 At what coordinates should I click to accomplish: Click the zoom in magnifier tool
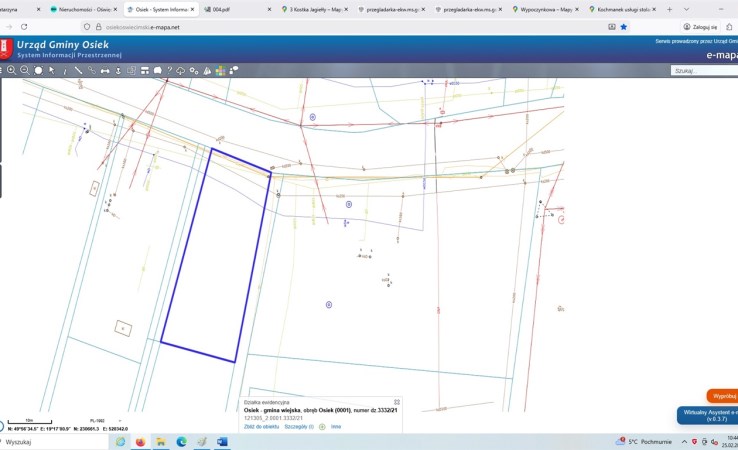coord(11,70)
